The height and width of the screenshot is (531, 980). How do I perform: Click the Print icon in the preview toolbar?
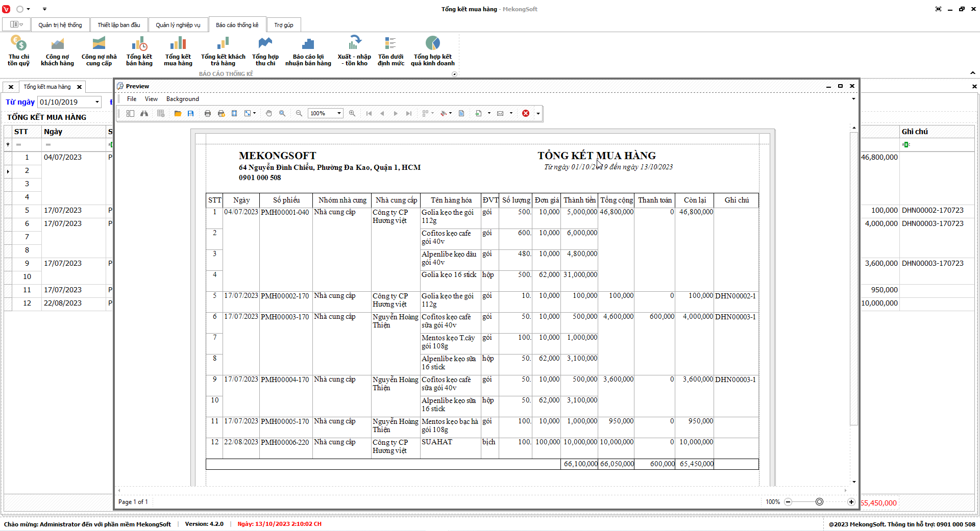[208, 113]
